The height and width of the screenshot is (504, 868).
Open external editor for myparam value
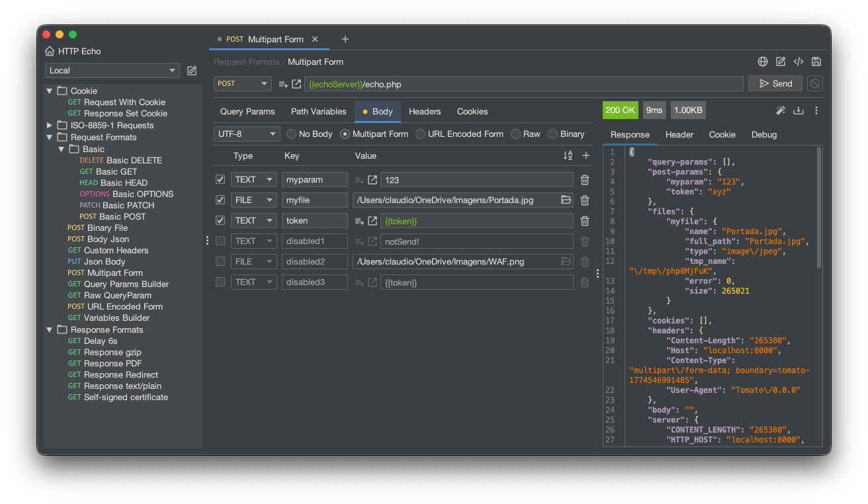[372, 180]
